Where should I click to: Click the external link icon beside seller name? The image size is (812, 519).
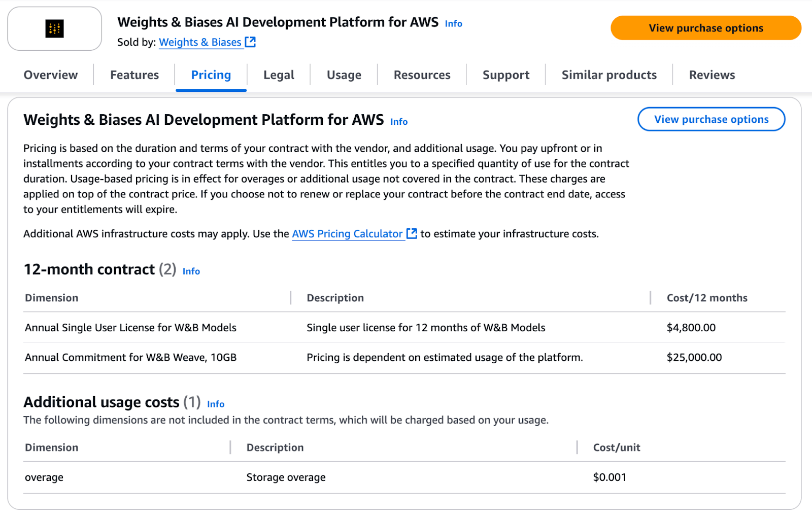pyautogui.click(x=250, y=42)
